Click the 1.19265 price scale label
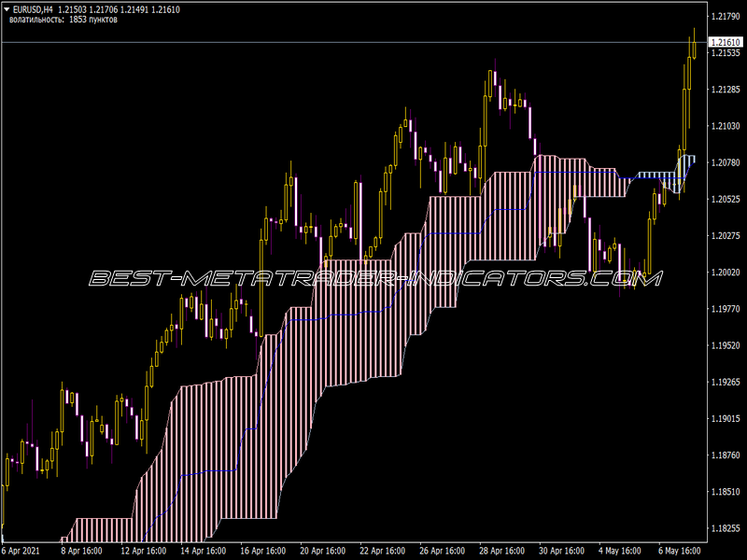Viewport: 747px width, 560px height. 726,382
